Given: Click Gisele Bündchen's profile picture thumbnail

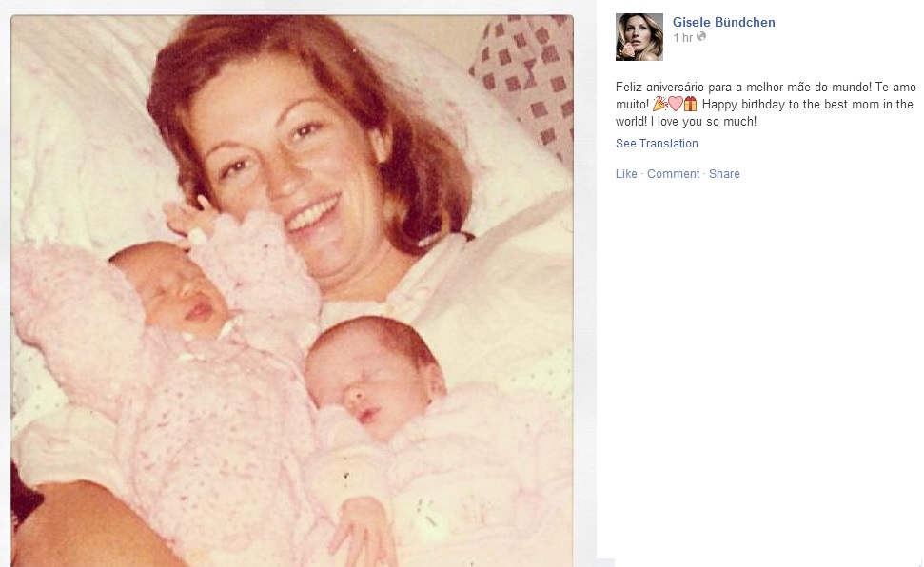Looking at the screenshot, I should (639, 37).
